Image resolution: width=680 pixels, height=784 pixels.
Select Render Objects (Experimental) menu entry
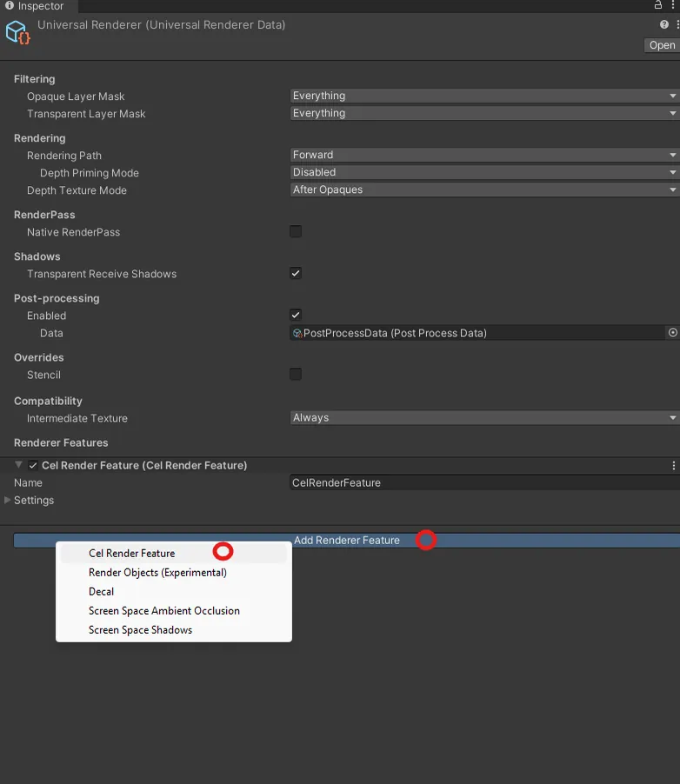point(173,573)
